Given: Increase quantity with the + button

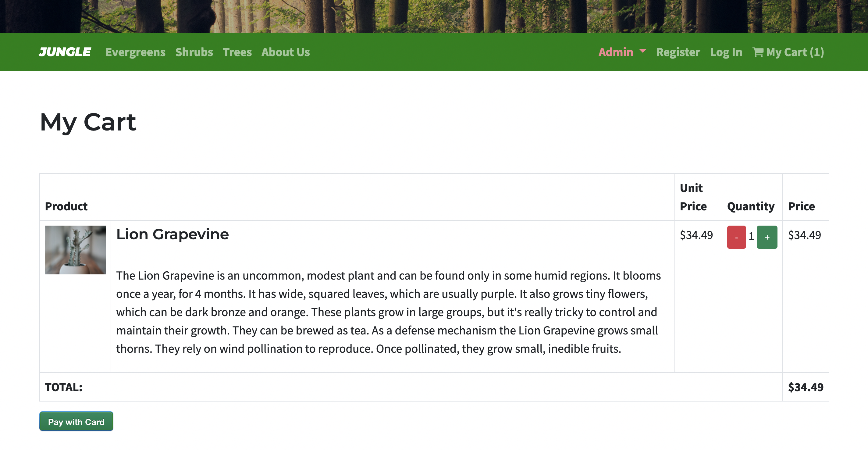Looking at the screenshot, I should point(767,237).
